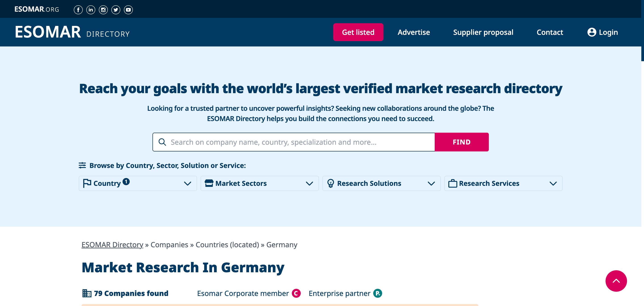
Task: Click the Countries (located) breadcrumb text
Action: [x=227, y=245]
